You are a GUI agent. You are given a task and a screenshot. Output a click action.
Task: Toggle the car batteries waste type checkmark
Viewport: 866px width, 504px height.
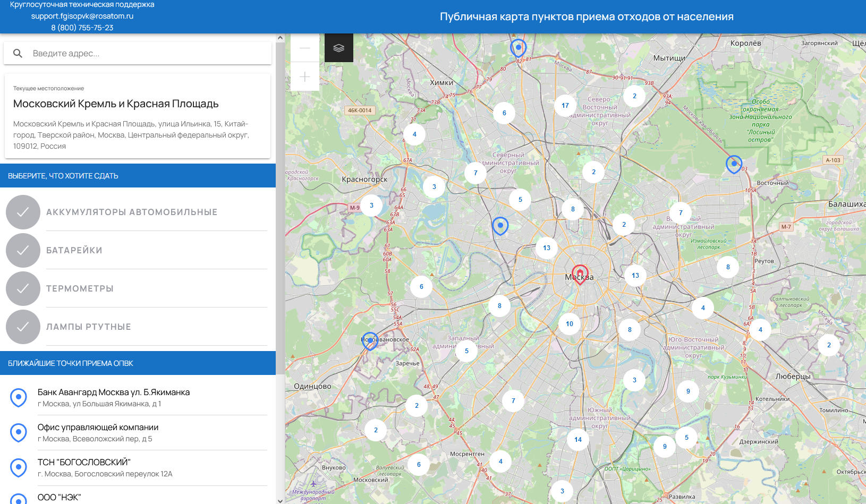(x=23, y=212)
